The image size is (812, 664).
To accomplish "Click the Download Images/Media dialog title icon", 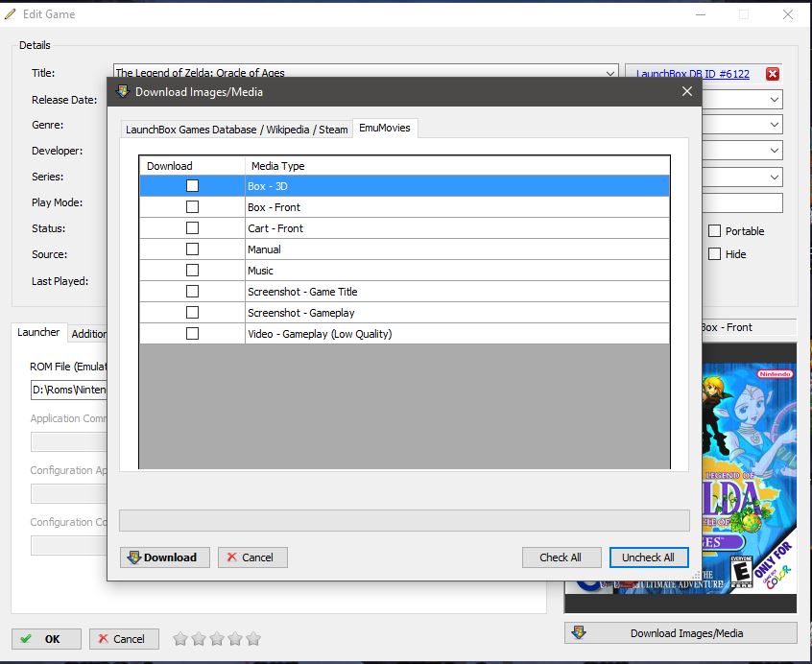I will (x=123, y=91).
